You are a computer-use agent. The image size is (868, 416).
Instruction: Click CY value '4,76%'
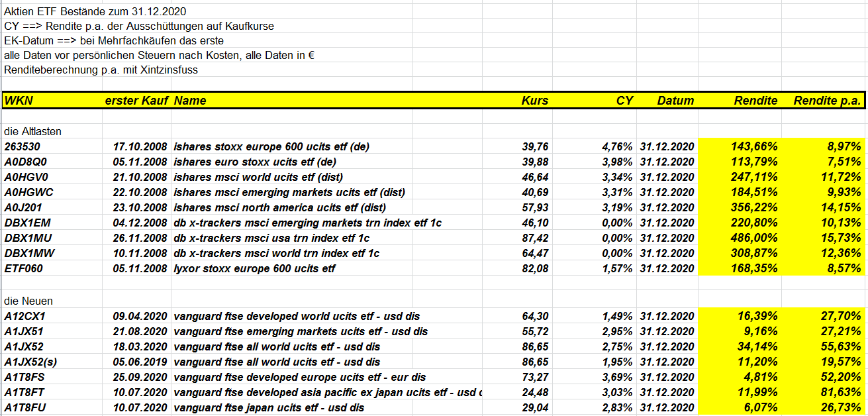[x=617, y=146]
